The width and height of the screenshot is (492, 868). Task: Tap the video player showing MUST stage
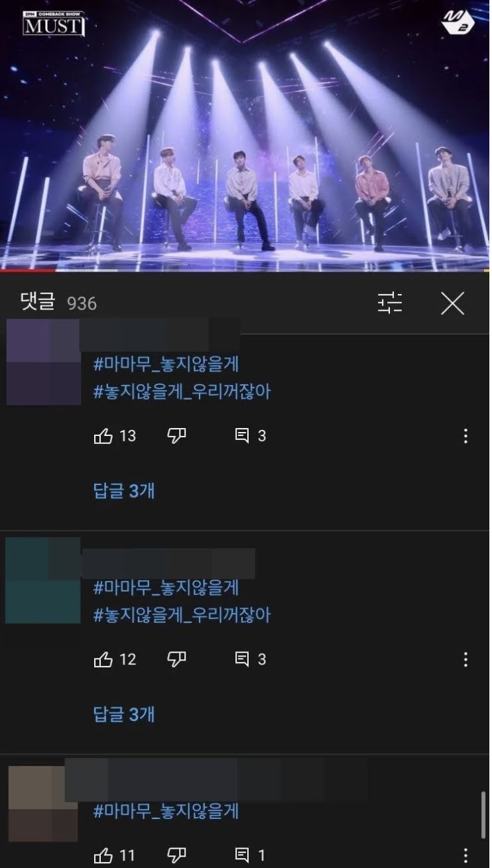point(245,135)
